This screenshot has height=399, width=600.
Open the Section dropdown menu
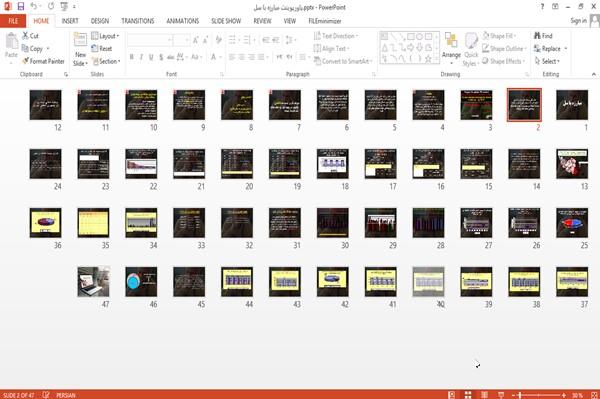(x=106, y=61)
